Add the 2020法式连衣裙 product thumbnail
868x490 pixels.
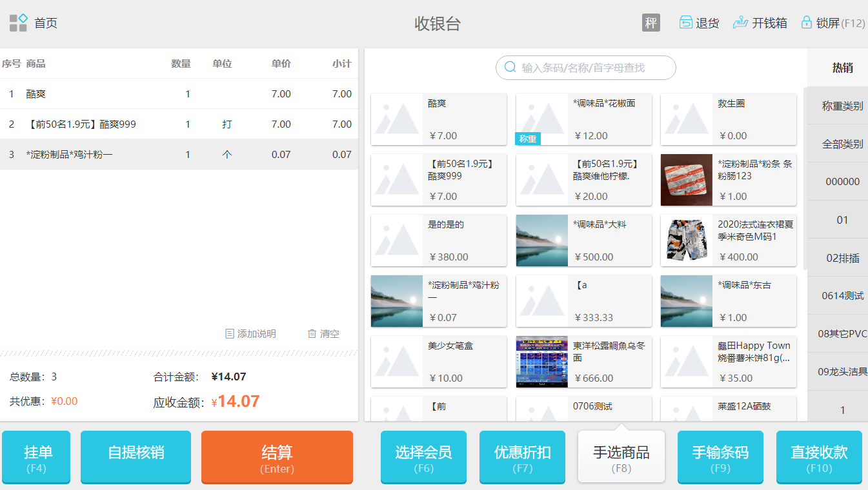coord(687,240)
